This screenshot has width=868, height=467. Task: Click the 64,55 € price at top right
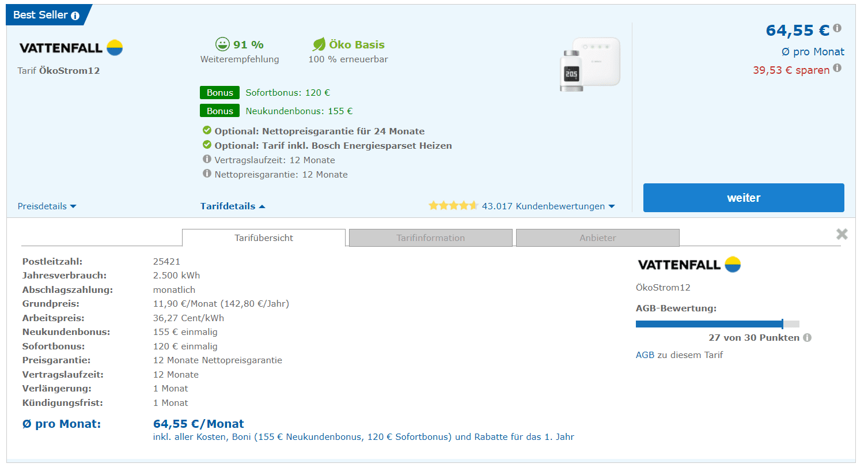tap(797, 30)
